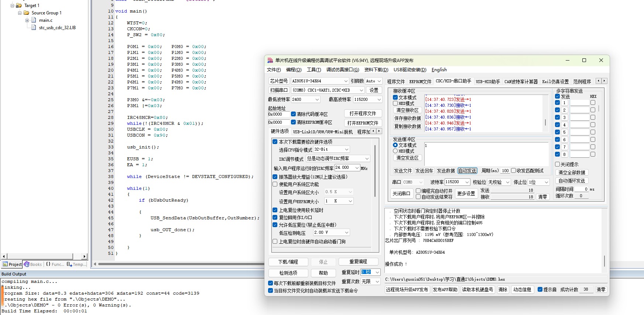Image resolution: width=644 pixels, height=315 pixels.
Task: Click the stc_usb_cdc_32.LIB file icon
Action: 34,28
